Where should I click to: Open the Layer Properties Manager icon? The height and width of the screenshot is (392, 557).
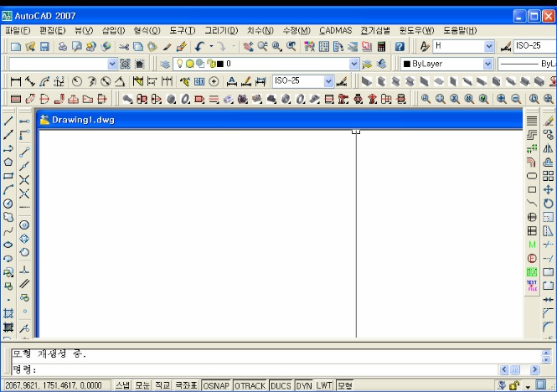tap(164, 64)
